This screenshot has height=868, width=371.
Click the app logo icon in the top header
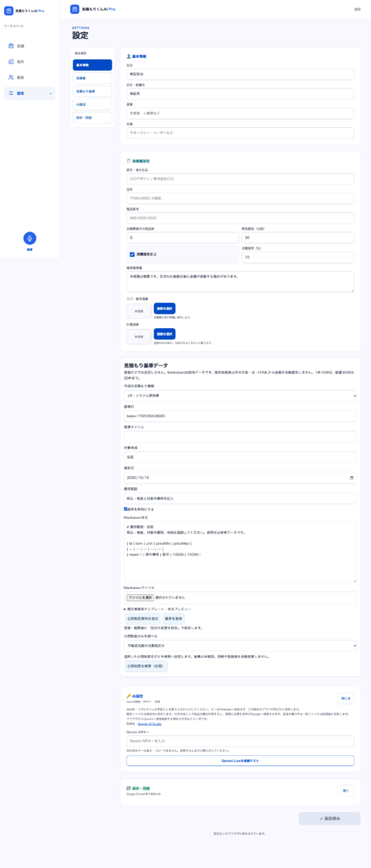click(x=75, y=9)
